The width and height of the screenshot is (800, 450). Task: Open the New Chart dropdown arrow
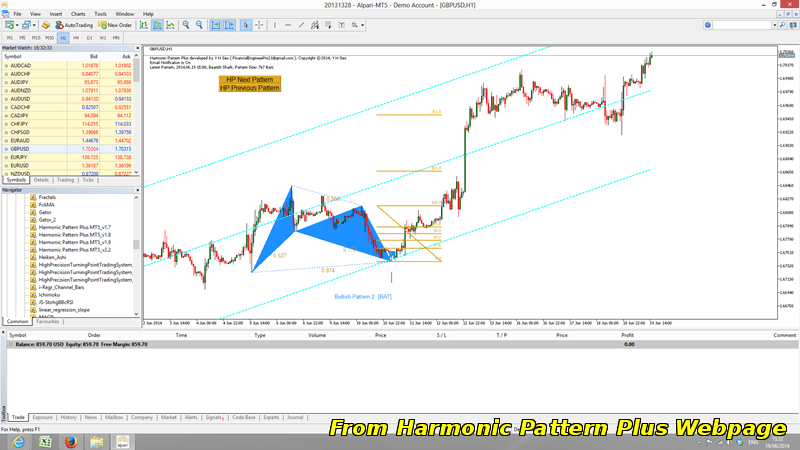coord(17,25)
